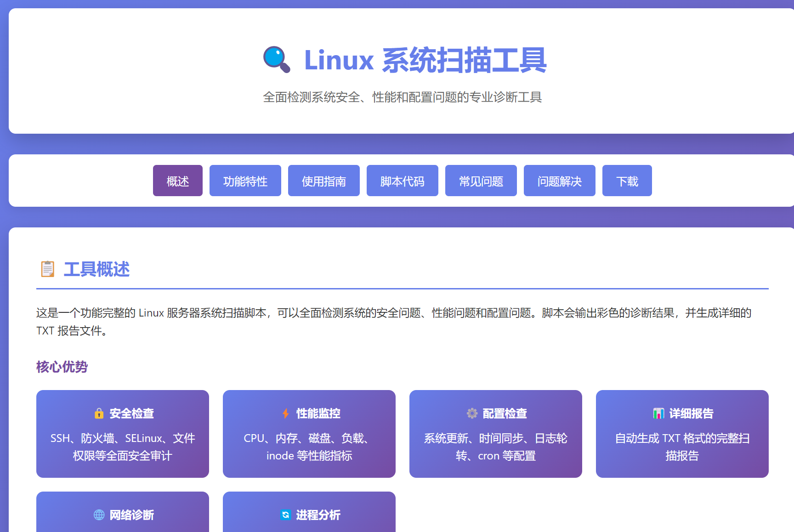The image size is (794, 532).
Task: Click the gear icon on 配置检查 card
Action: point(472,413)
